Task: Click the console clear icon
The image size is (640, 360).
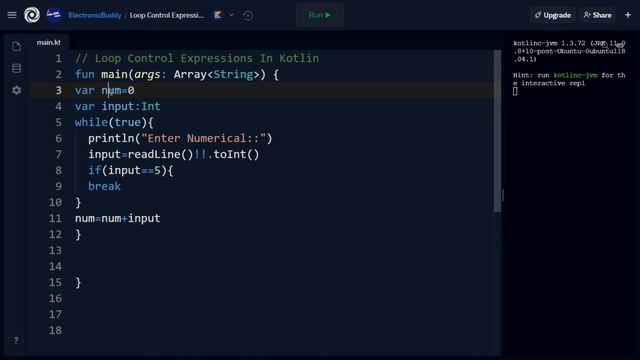Action: point(620,44)
